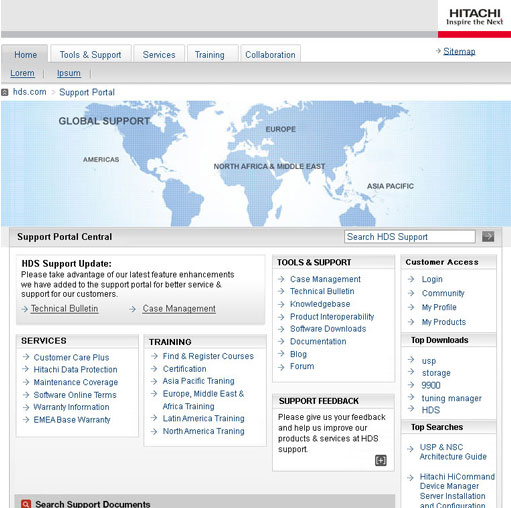Select the Asia Pacific region on map

390,186
